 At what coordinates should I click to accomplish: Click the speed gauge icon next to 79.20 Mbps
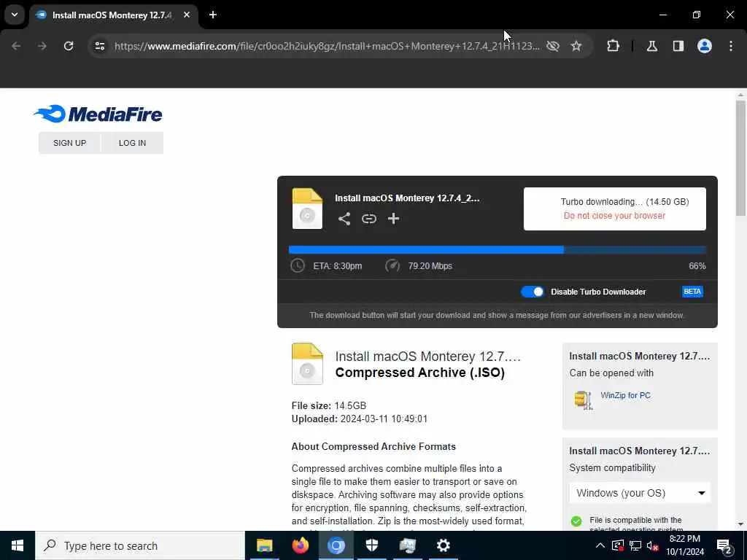(x=392, y=265)
